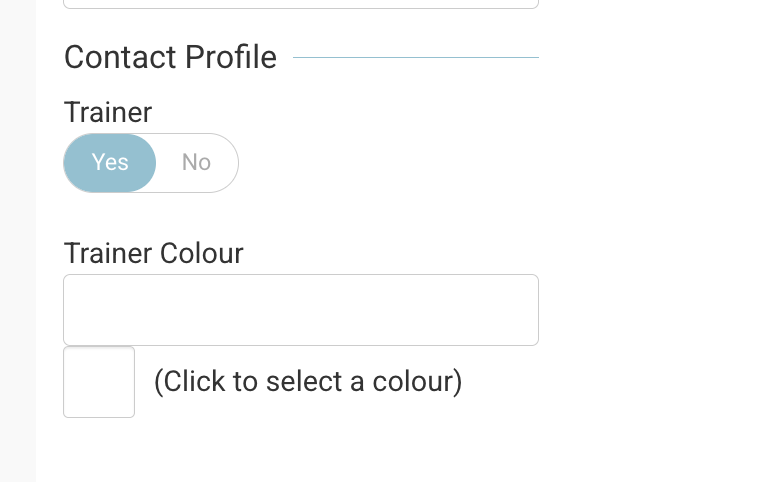
Task: Click the "(Click to select a colour)" hint
Action: [308, 381]
